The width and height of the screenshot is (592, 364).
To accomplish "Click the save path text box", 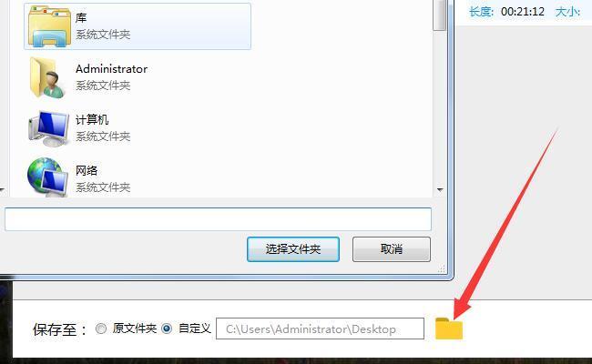I will click(320, 329).
